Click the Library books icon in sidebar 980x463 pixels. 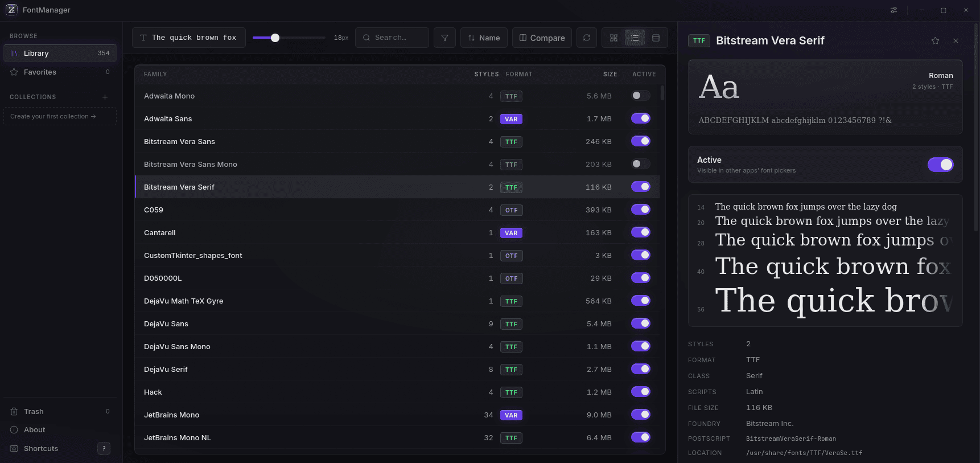14,53
